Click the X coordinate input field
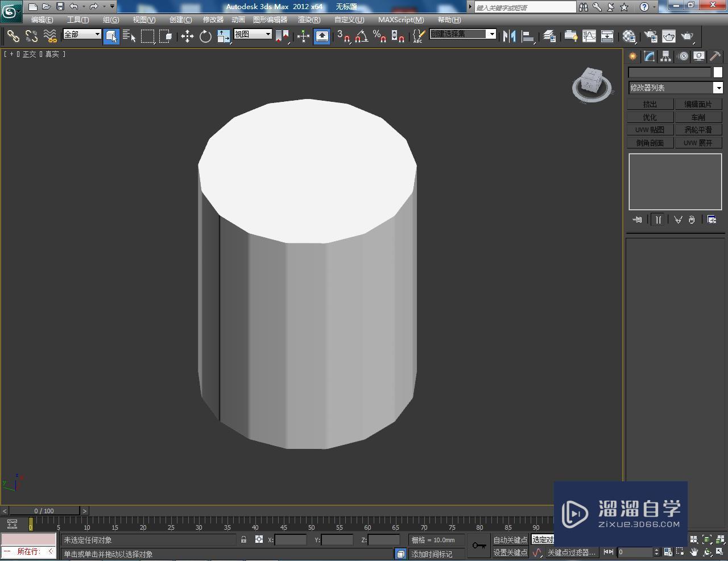 click(290, 539)
